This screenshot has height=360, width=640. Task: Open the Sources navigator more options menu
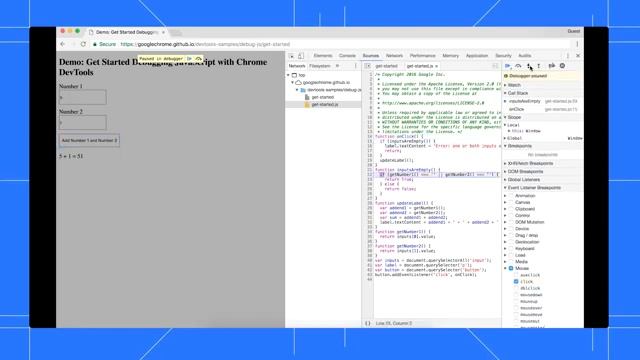click(x=356, y=66)
